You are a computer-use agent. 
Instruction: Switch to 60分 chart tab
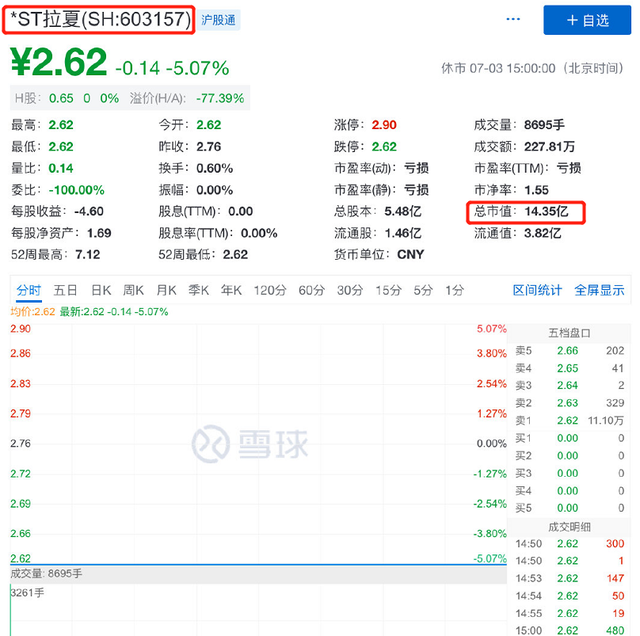(x=311, y=290)
